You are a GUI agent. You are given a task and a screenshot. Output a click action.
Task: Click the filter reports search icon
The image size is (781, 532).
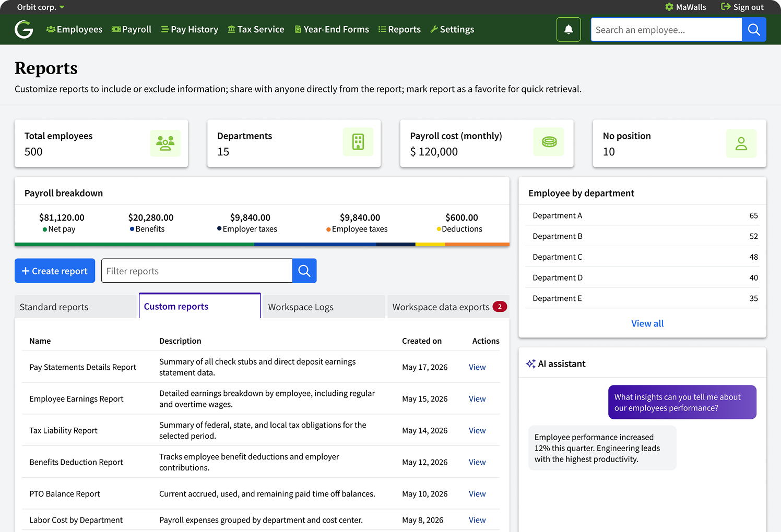(304, 271)
